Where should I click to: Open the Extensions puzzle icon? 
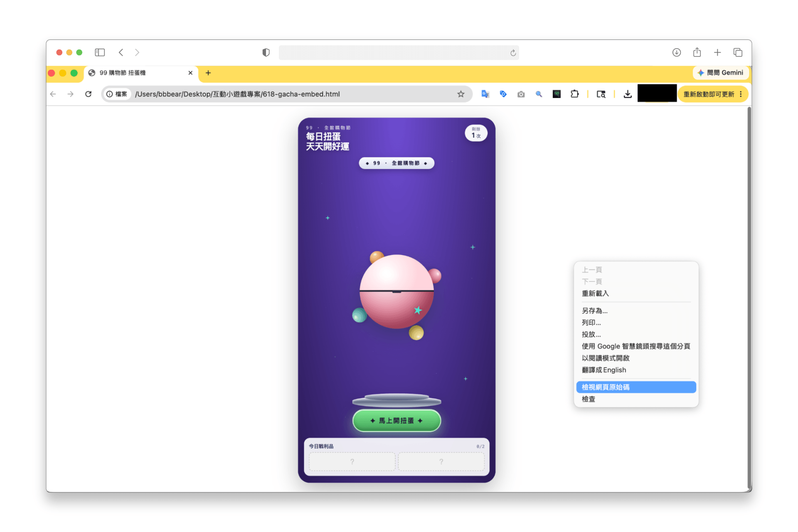tap(574, 94)
